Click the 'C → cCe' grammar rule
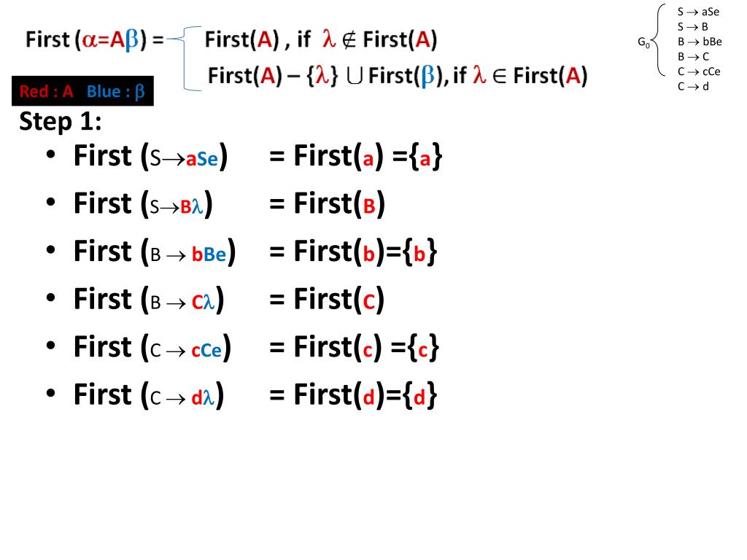747x560 pixels. point(699,72)
